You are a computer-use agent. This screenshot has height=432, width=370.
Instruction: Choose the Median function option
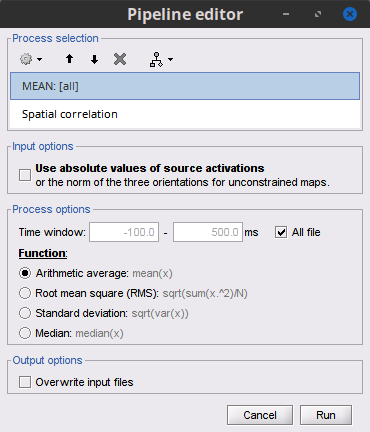point(25,333)
